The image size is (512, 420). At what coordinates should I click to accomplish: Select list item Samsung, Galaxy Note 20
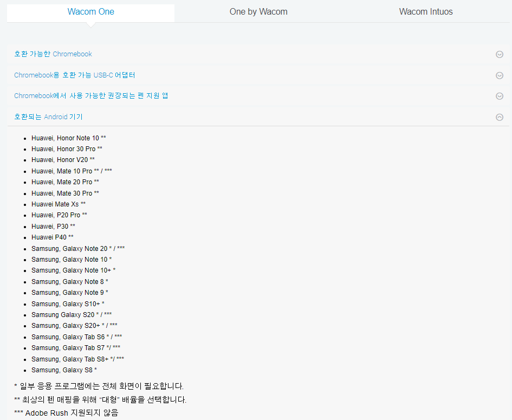click(78, 249)
